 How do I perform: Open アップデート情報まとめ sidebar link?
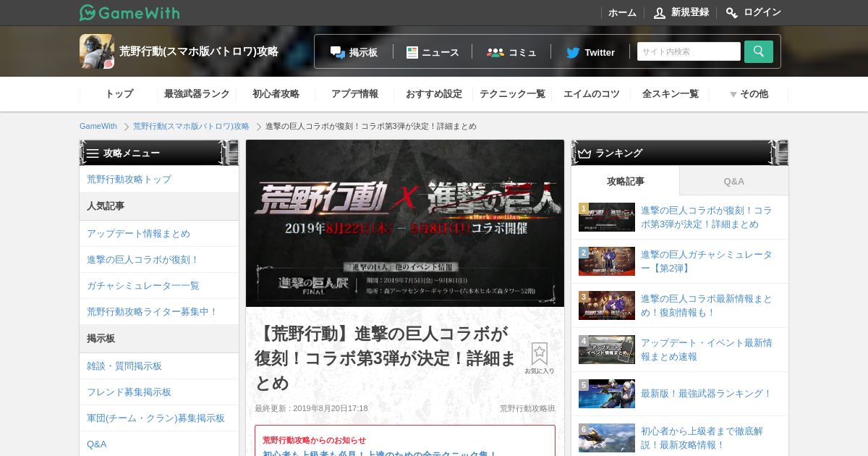[159, 234]
